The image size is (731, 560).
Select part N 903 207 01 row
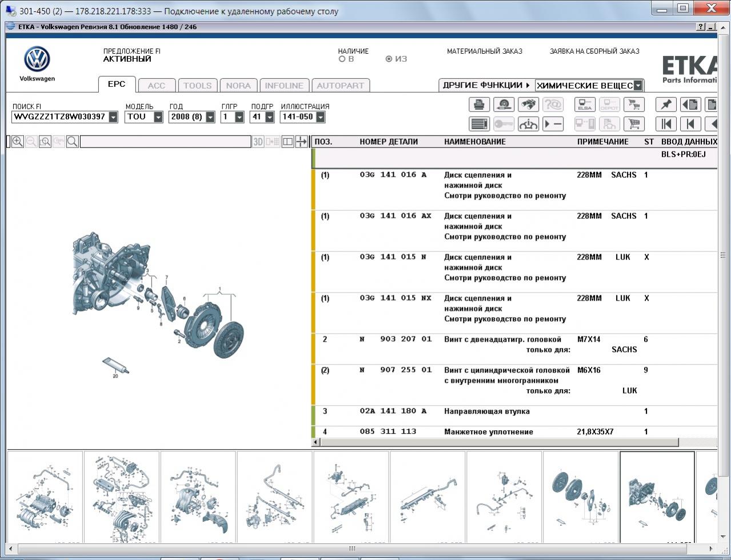[x=514, y=349]
